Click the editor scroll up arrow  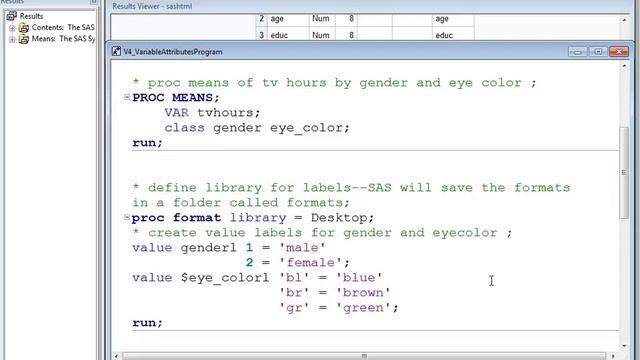pos(624,66)
